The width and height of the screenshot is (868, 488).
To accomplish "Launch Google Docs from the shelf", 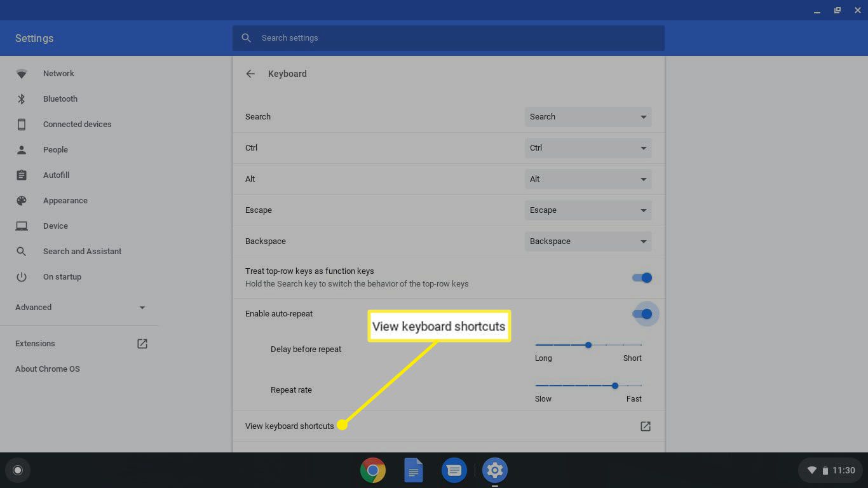I will [x=414, y=470].
